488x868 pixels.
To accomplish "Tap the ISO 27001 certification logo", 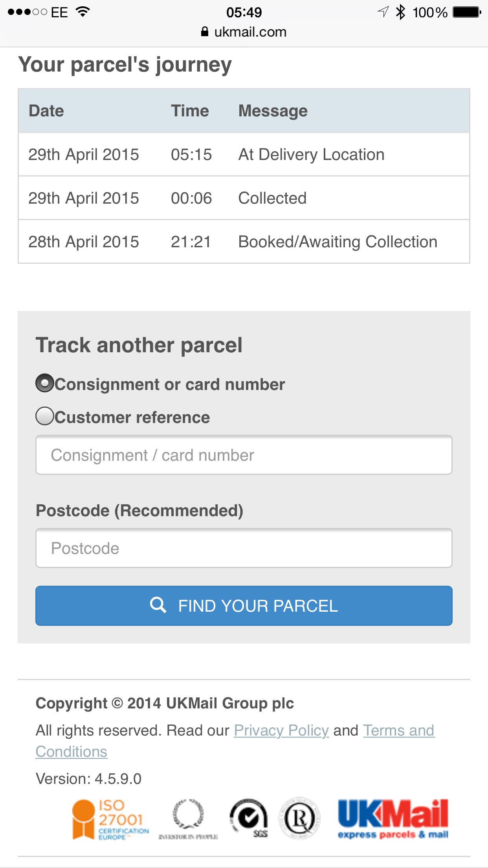I will point(110,820).
